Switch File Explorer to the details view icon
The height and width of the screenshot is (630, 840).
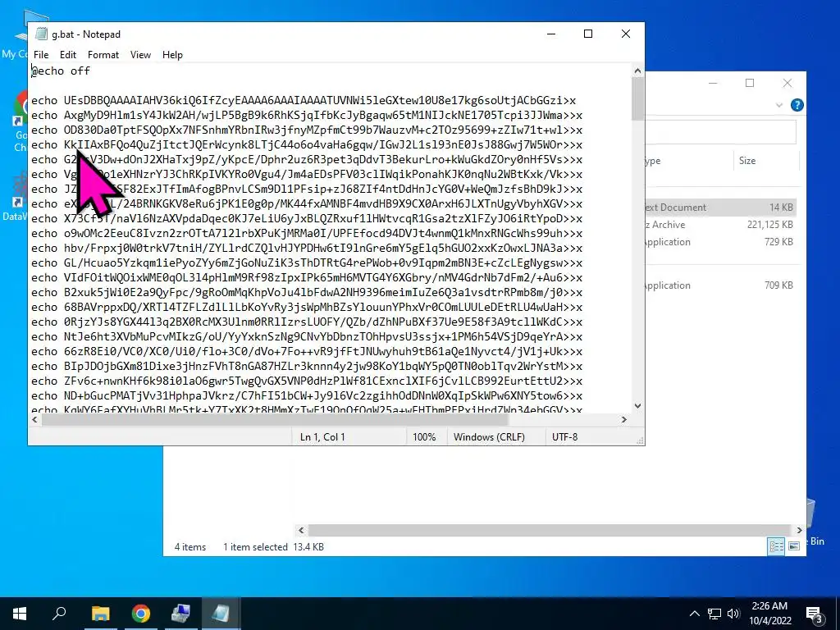coord(776,546)
